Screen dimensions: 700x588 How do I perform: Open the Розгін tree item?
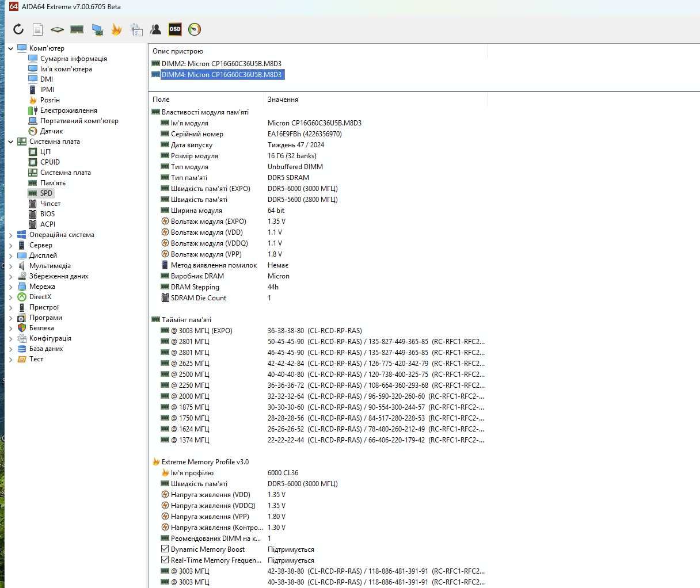50,100
